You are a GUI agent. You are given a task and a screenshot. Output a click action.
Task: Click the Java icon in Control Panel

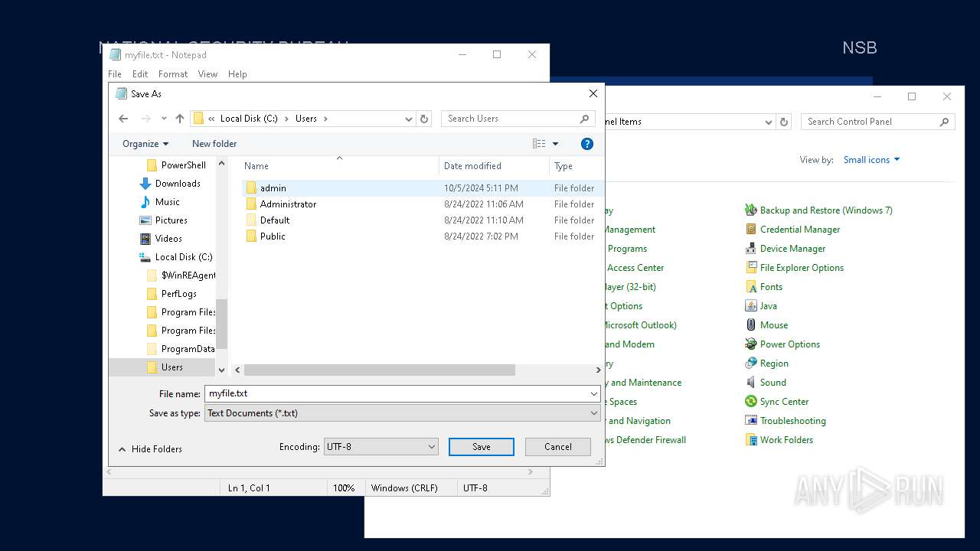click(x=751, y=305)
